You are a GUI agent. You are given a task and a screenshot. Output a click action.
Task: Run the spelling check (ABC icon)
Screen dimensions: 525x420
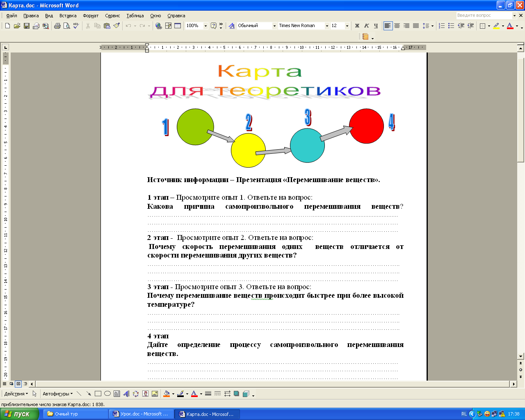click(76, 26)
